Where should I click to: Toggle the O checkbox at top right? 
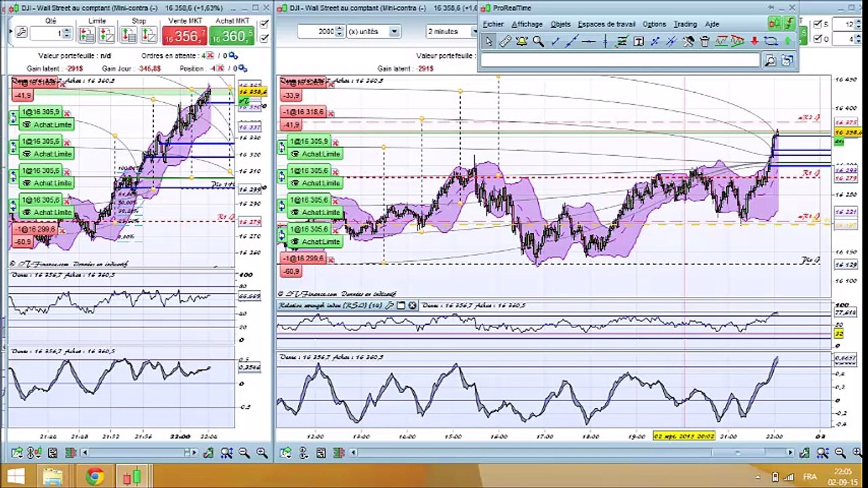point(817,38)
